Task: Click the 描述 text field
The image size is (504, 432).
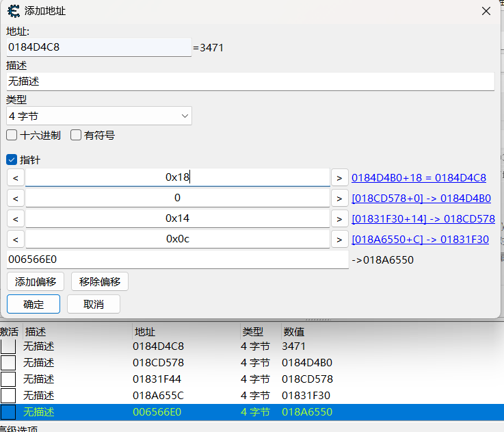Action: pyautogui.click(x=250, y=81)
